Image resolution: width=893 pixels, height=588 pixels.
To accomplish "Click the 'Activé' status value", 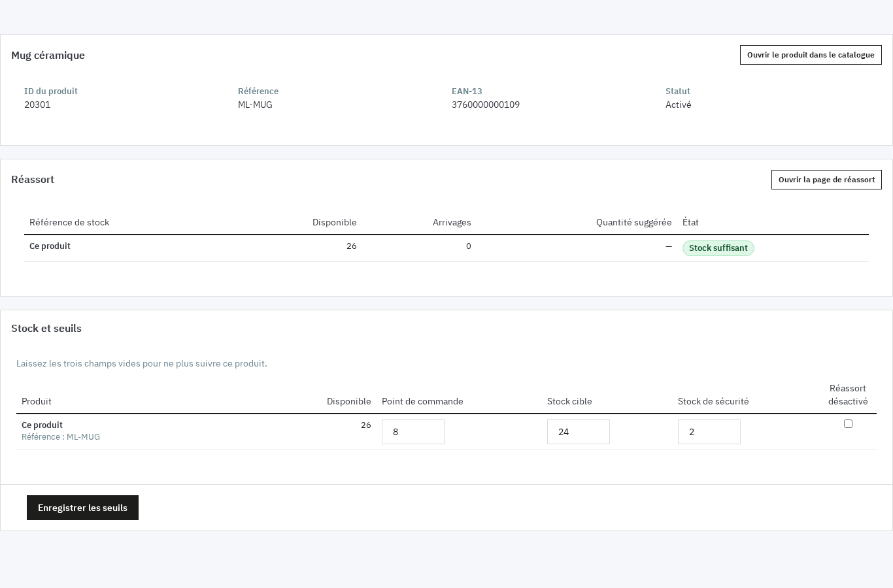I will click(x=678, y=105).
